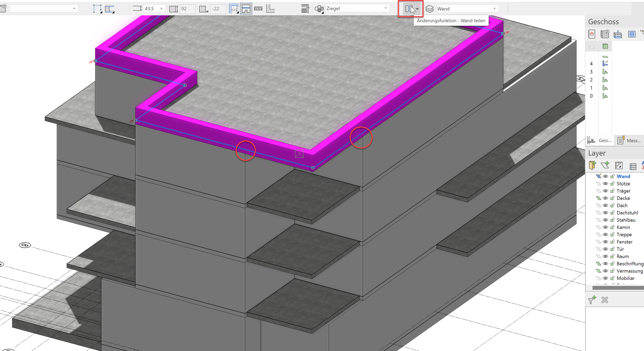Switch to the Gesc... tab

click(600, 140)
